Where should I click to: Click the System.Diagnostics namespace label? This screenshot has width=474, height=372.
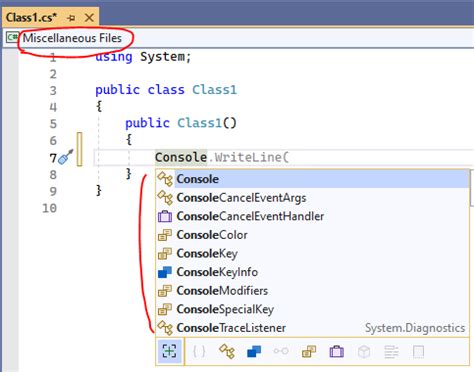tap(415, 328)
